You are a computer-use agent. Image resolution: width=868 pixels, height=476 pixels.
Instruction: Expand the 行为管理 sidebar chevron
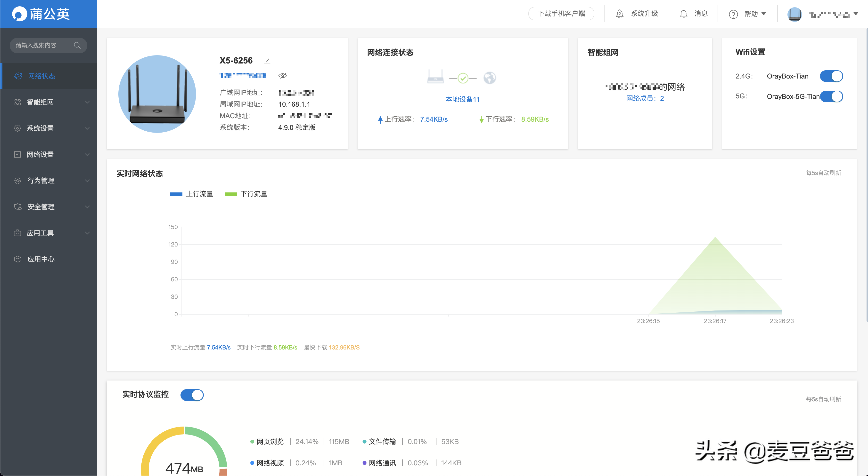(87, 181)
